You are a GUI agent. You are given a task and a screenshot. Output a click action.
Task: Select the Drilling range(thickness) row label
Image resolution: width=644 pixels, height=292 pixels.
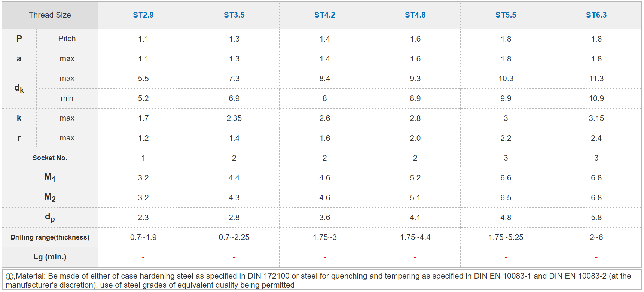(x=50, y=237)
